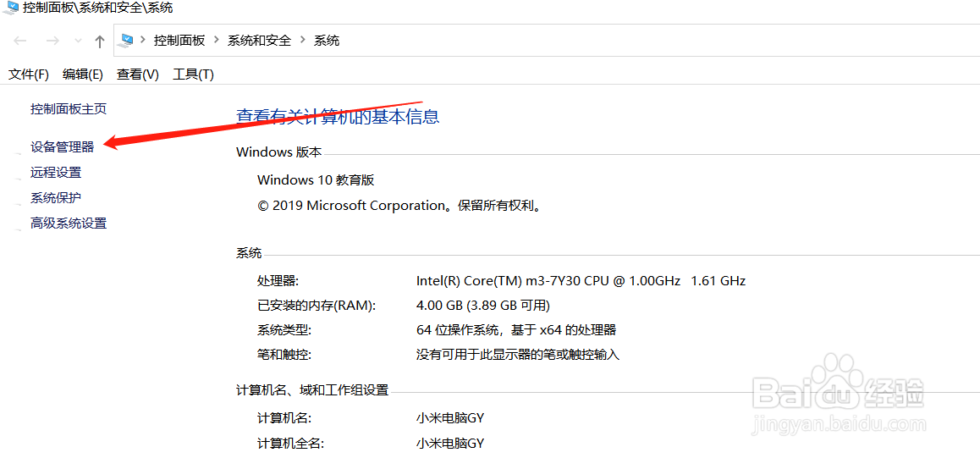Open the 查看(V) menu
The height and width of the screenshot is (458, 980).
point(137,74)
